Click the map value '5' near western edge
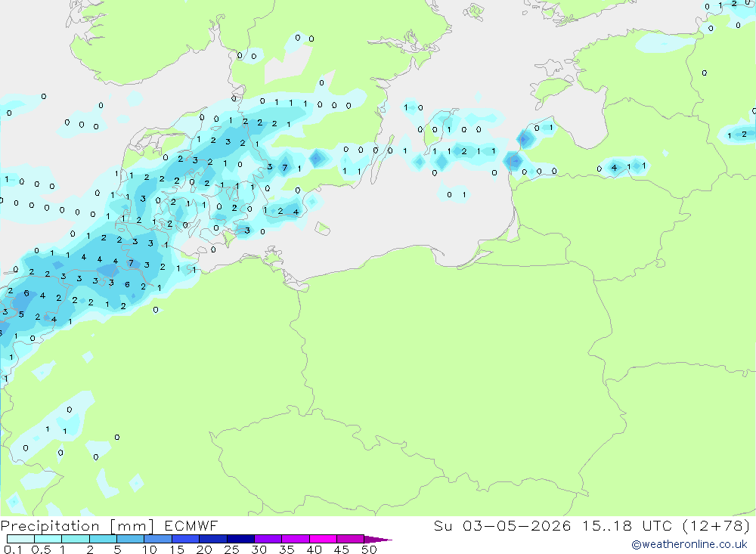 (x=21, y=314)
